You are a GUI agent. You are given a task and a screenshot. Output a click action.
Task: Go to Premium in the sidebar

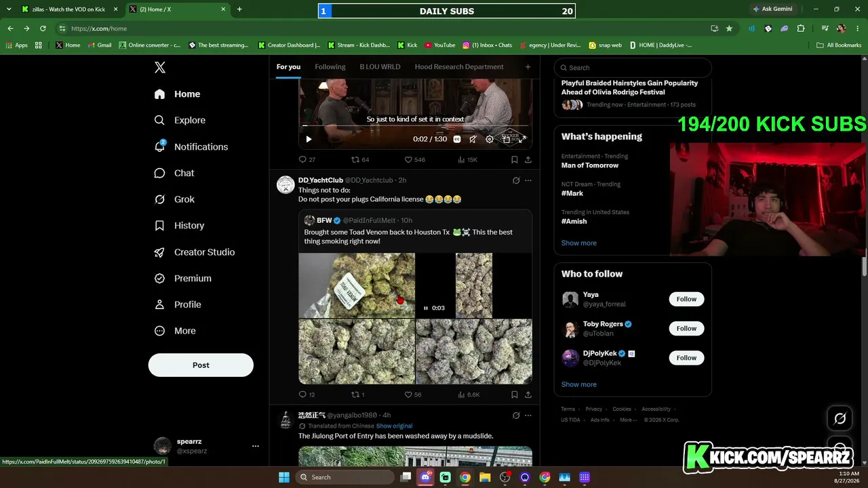(x=182, y=279)
